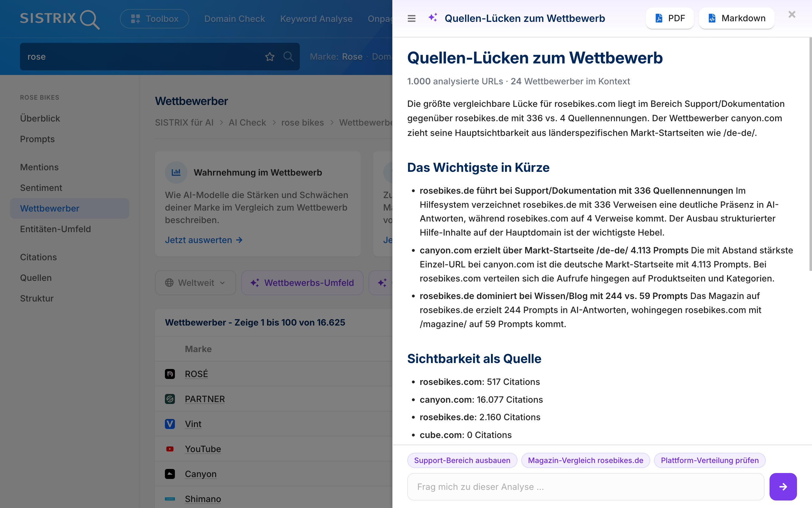Open Prompts in sidebar
The image size is (812, 508).
click(x=37, y=139)
